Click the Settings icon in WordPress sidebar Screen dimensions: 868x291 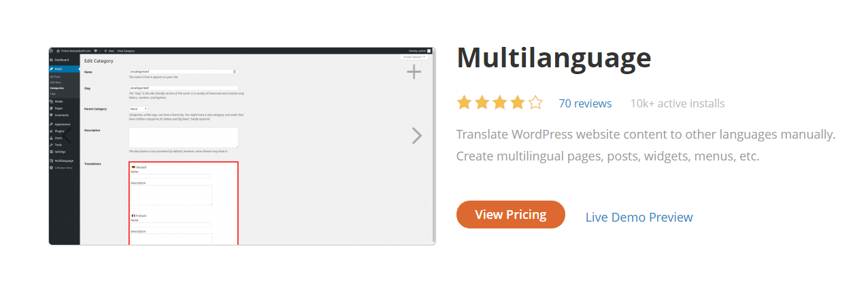[x=52, y=152]
